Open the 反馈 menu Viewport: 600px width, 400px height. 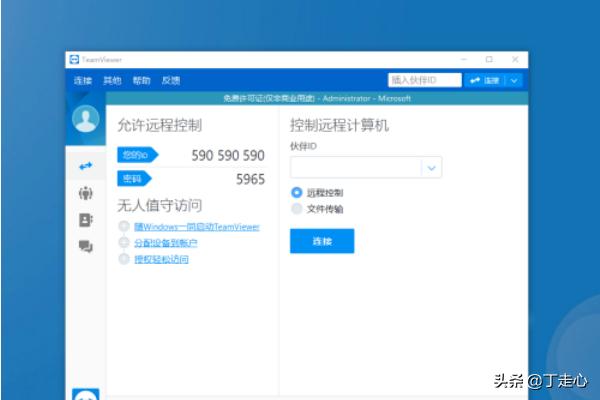[x=171, y=80]
